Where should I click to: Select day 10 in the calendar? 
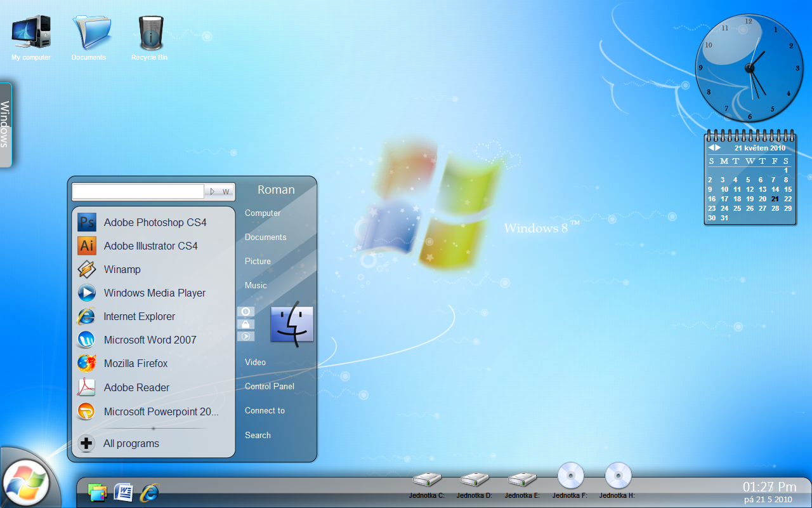pos(724,189)
